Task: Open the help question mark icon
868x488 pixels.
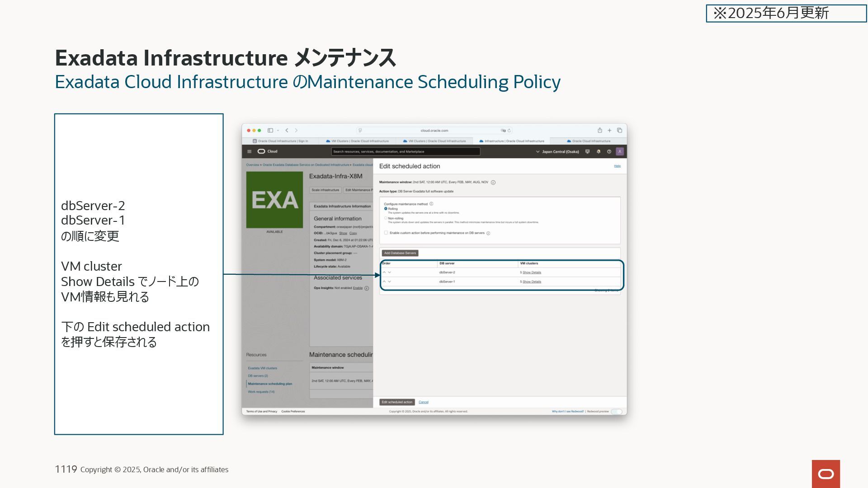Action: 609,151
